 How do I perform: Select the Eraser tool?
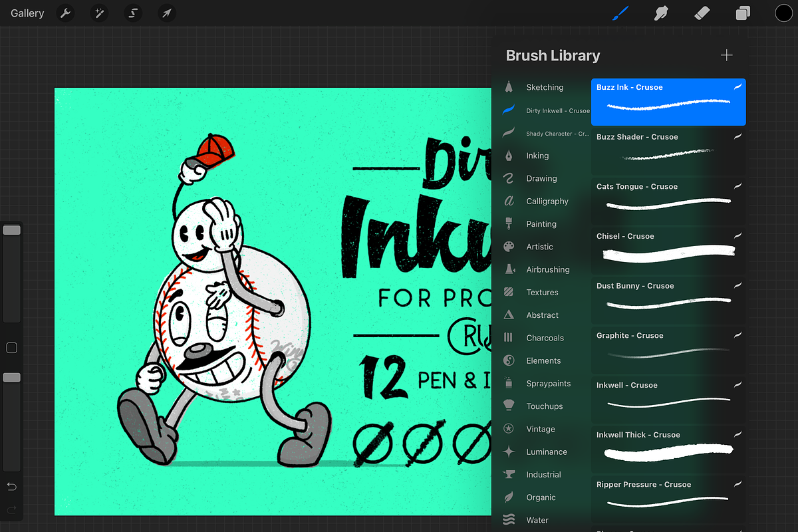(702, 13)
